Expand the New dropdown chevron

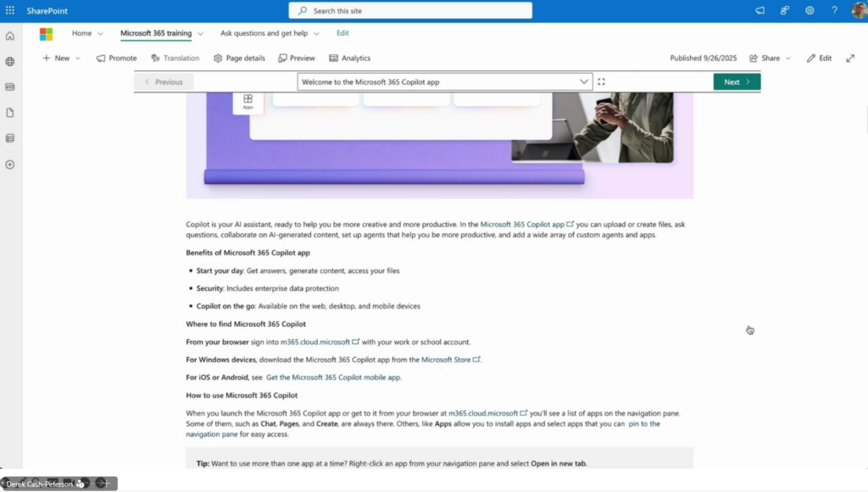(77, 59)
